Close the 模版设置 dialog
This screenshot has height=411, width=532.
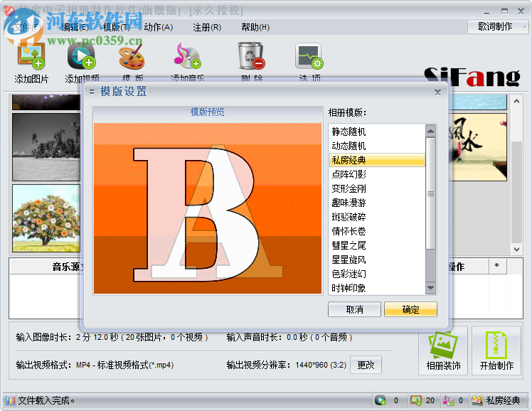[x=437, y=92]
